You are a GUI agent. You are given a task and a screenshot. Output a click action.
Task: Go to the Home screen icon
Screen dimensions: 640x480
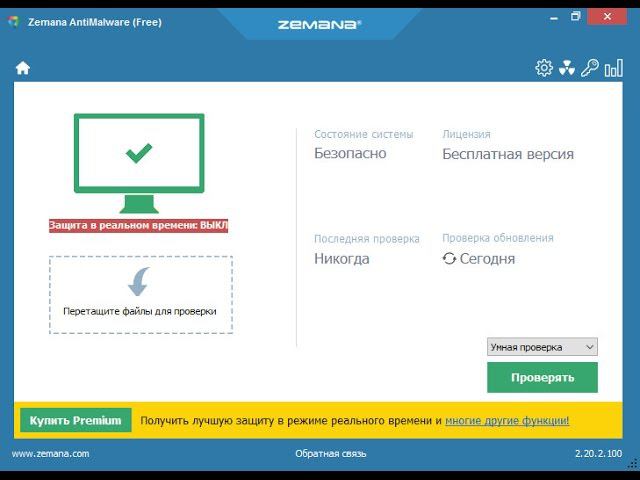click(x=23, y=68)
